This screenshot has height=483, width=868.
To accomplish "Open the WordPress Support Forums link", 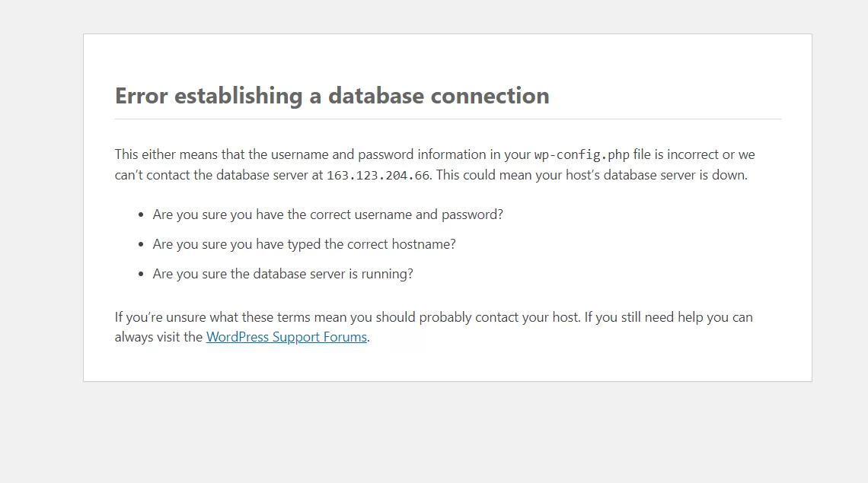I will point(286,337).
